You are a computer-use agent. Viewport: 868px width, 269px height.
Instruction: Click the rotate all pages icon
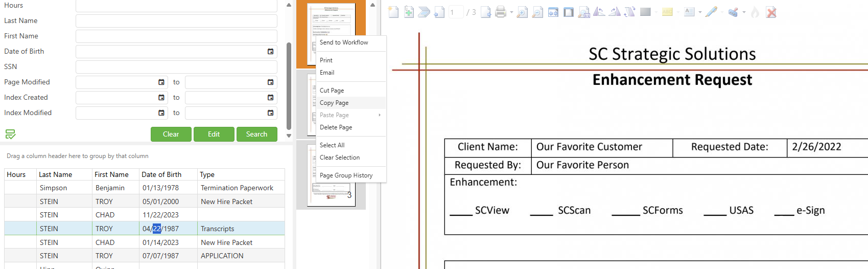click(630, 12)
